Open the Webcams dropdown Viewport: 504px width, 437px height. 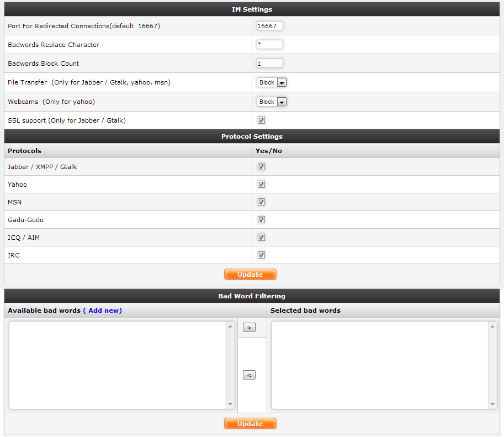(x=272, y=102)
